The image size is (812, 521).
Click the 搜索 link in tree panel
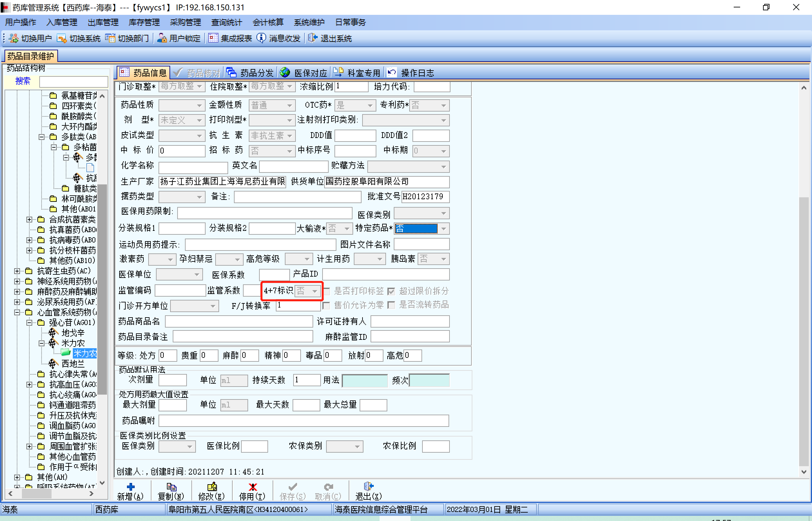pos(23,81)
